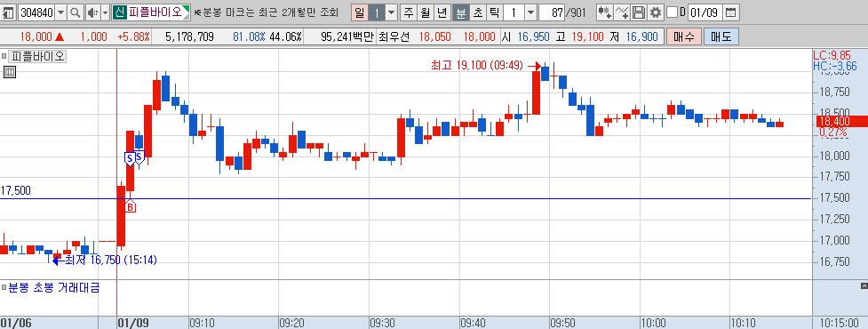The height and width of the screenshot is (329, 868).
Task: Open minute interval dropdown arrow
Action: point(530,12)
